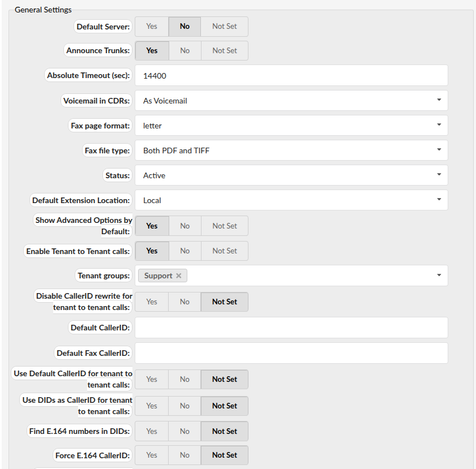The height and width of the screenshot is (469, 476).
Task: Open the Voicemail in CDRs dropdown
Action: (x=291, y=100)
